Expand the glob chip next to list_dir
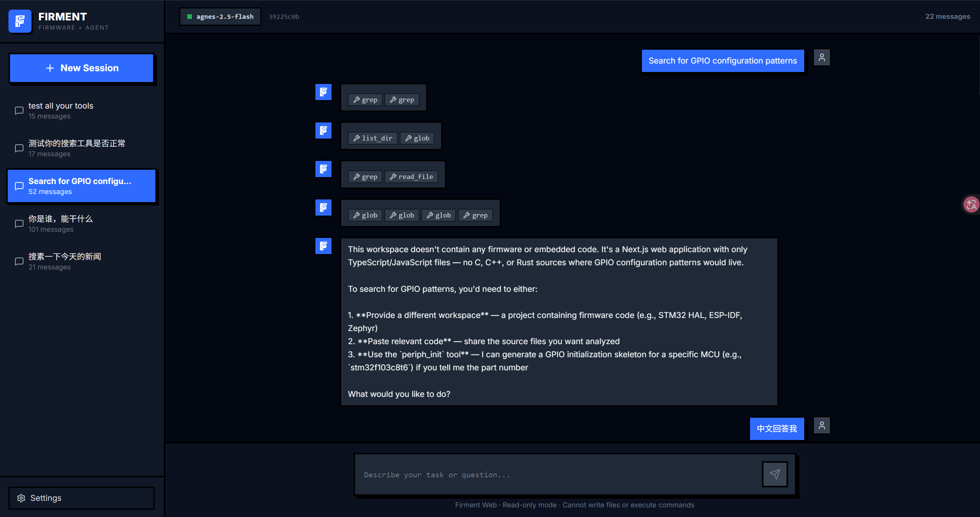Viewport: 980px width, 517px height. [x=417, y=138]
